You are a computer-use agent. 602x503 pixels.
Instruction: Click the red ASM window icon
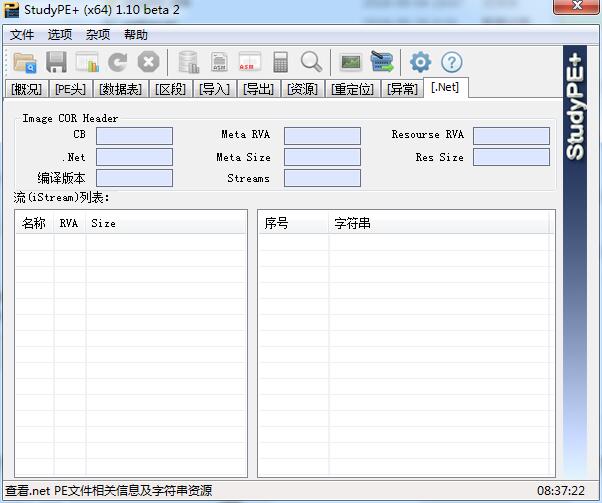(250, 62)
